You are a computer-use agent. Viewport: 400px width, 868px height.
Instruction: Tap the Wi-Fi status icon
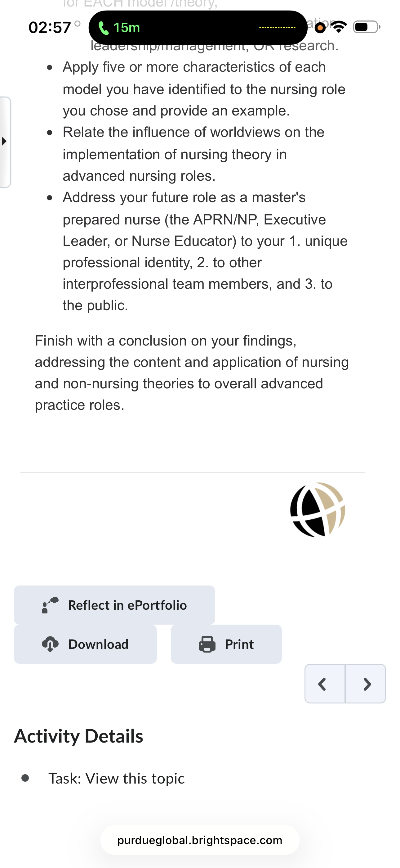tap(339, 27)
